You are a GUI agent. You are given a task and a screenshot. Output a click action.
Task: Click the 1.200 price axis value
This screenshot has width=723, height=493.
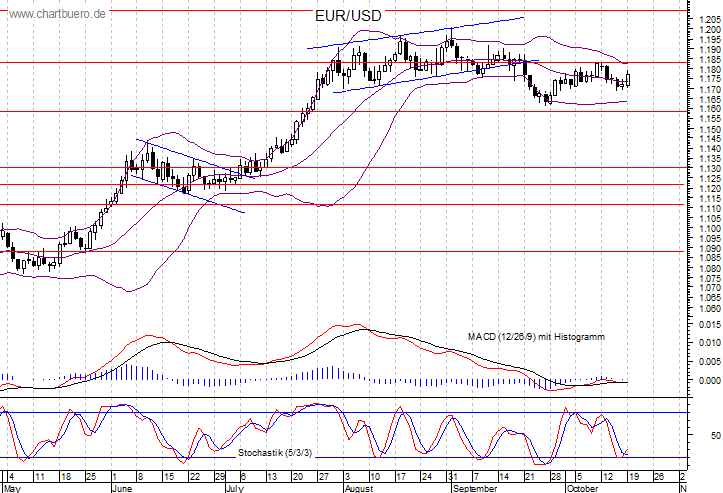(710, 30)
